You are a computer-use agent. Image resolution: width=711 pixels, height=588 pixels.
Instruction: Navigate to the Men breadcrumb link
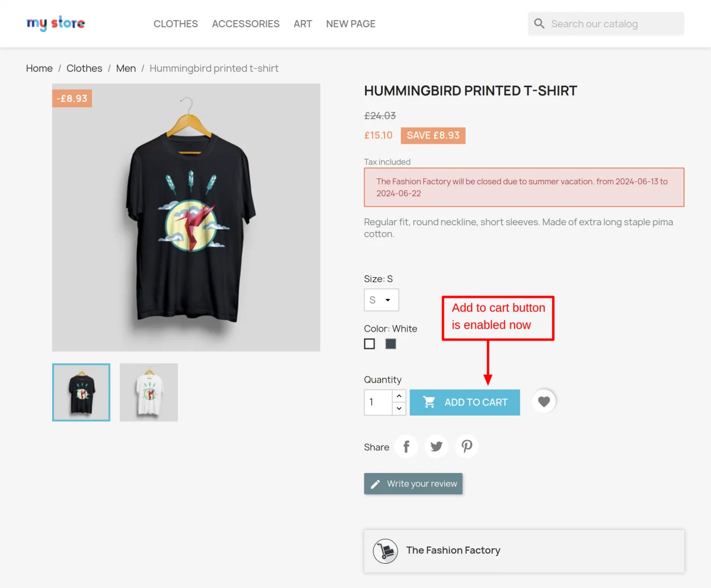(x=126, y=68)
